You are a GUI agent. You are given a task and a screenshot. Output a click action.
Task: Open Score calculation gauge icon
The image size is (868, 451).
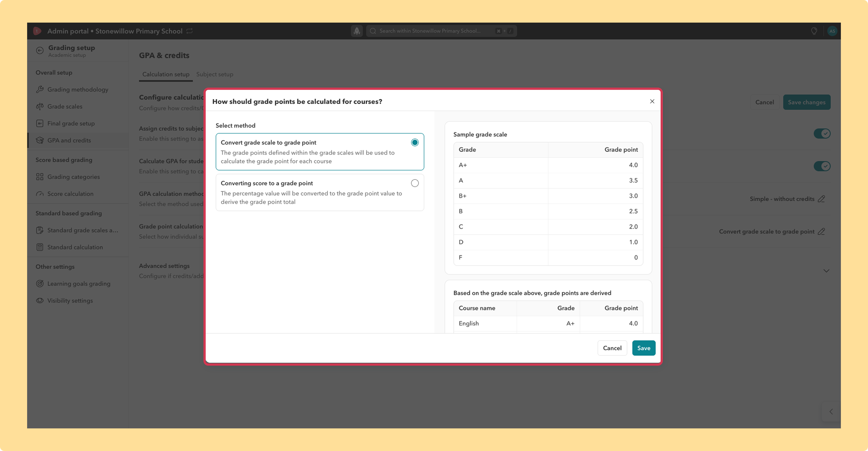tap(40, 194)
